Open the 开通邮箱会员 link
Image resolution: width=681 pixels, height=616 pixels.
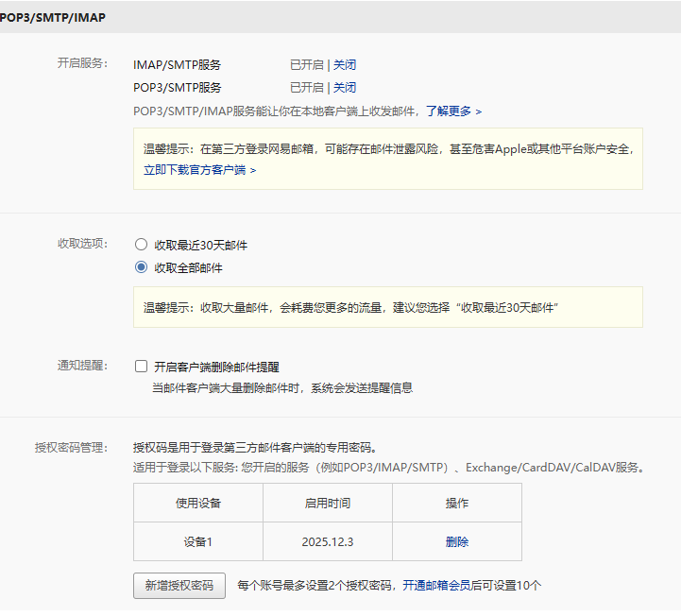click(436, 586)
